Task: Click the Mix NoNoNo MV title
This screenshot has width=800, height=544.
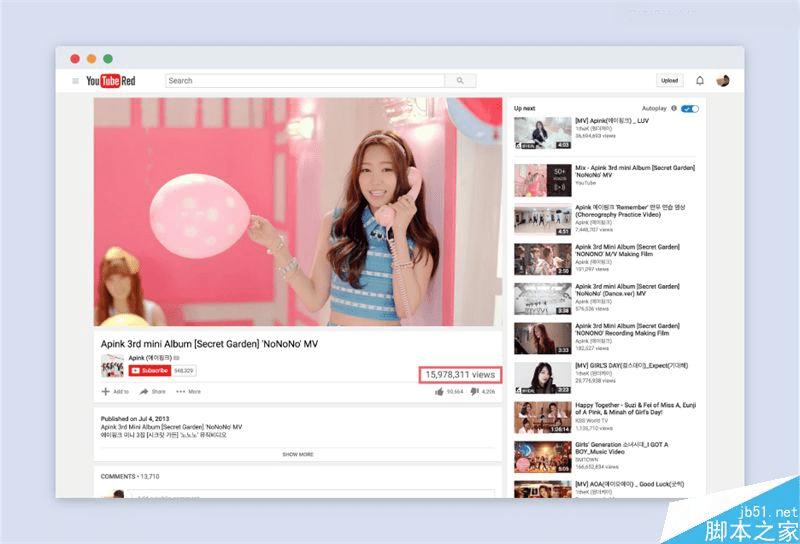Action: click(x=635, y=171)
